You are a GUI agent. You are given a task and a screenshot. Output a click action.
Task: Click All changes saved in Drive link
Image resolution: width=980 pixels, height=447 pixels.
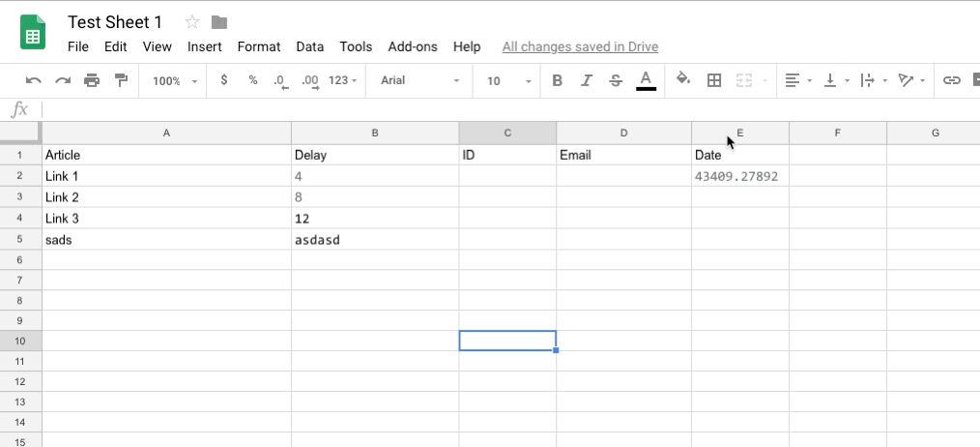pos(580,46)
